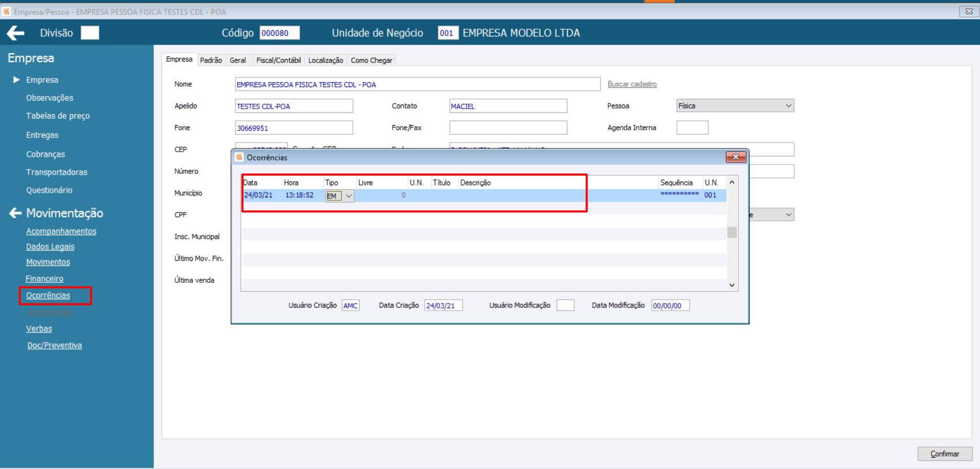Select Entregas in the sidebar
980x469 pixels.
(43, 135)
